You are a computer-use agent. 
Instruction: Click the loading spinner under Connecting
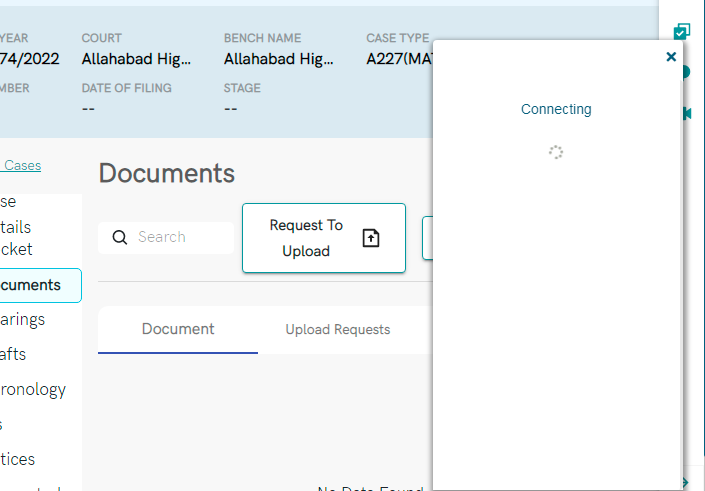pyautogui.click(x=556, y=152)
